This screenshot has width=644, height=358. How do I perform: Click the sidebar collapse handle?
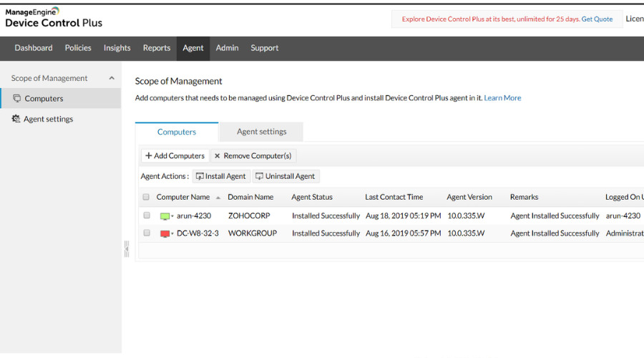tap(127, 249)
